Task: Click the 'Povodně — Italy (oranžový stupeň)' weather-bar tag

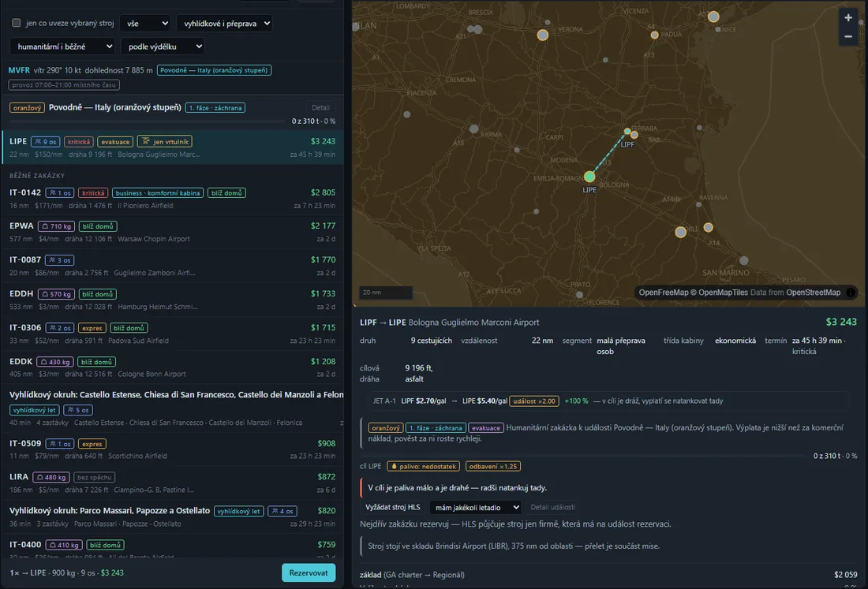Action: click(214, 70)
